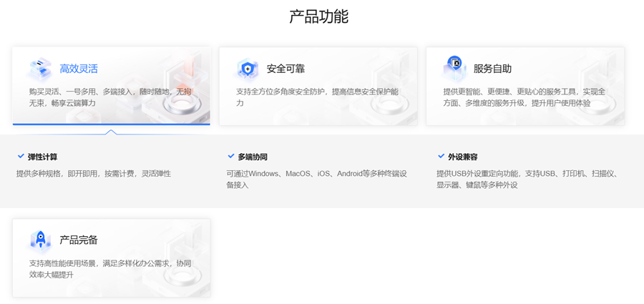Image resolution: width=644 pixels, height=304 pixels.
Task: Open the 产品完备 feature card
Action: coord(112,258)
